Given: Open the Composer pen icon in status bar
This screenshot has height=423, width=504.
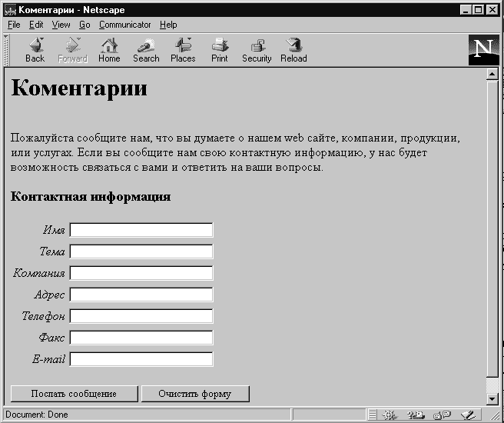Looking at the screenshot, I should coord(466,415).
